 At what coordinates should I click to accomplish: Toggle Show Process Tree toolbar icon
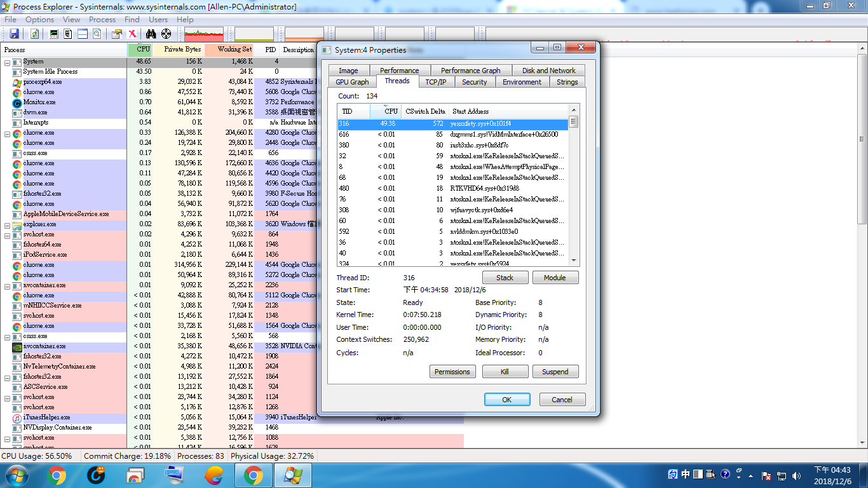68,34
